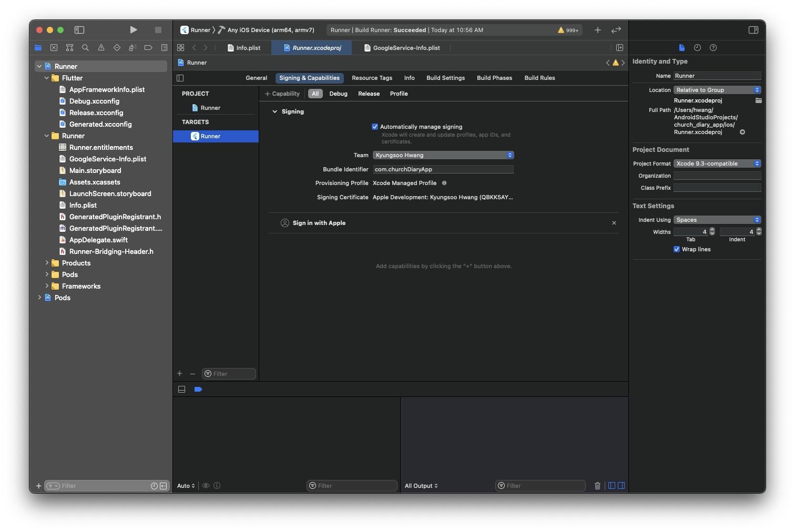This screenshot has width=795, height=532.
Task: Remove the Sign in with Apple capability
Action: pos(614,223)
